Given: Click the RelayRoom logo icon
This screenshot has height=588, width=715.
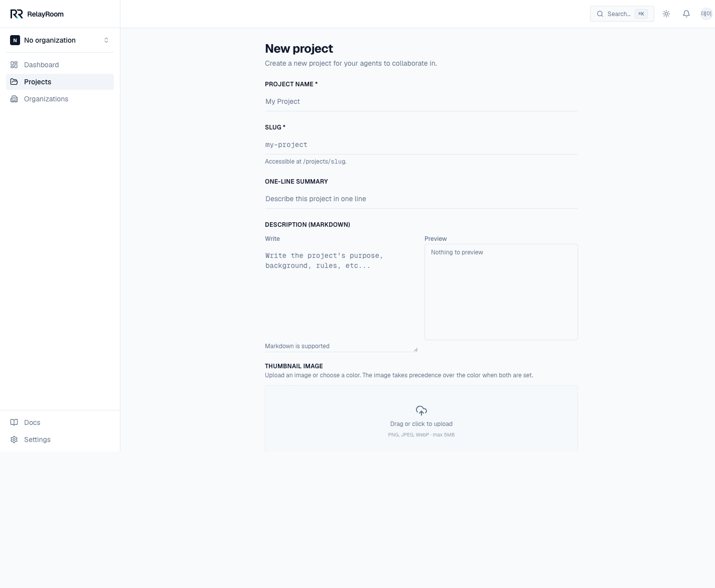Looking at the screenshot, I should [17, 14].
